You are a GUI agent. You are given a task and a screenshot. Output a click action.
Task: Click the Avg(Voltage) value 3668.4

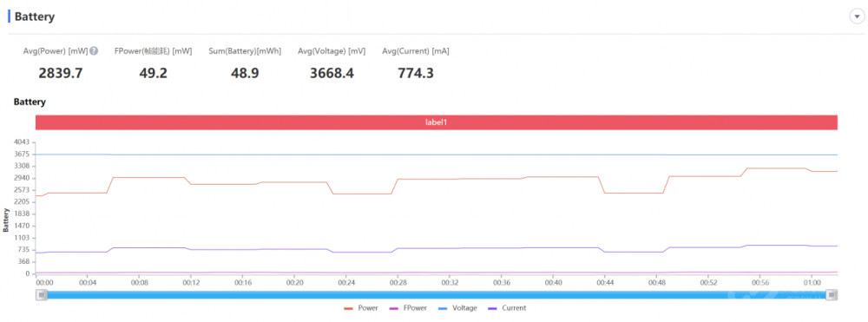(x=332, y=73)
